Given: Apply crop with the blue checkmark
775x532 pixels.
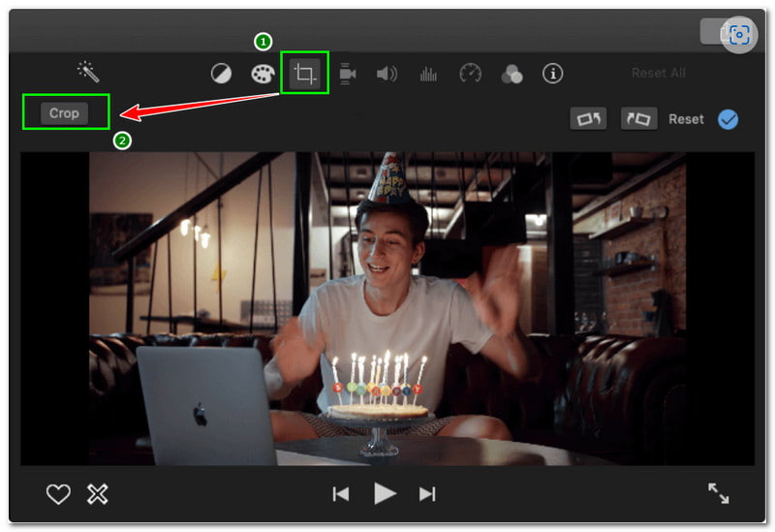Looking at the screenshot, I should [728, 119].
